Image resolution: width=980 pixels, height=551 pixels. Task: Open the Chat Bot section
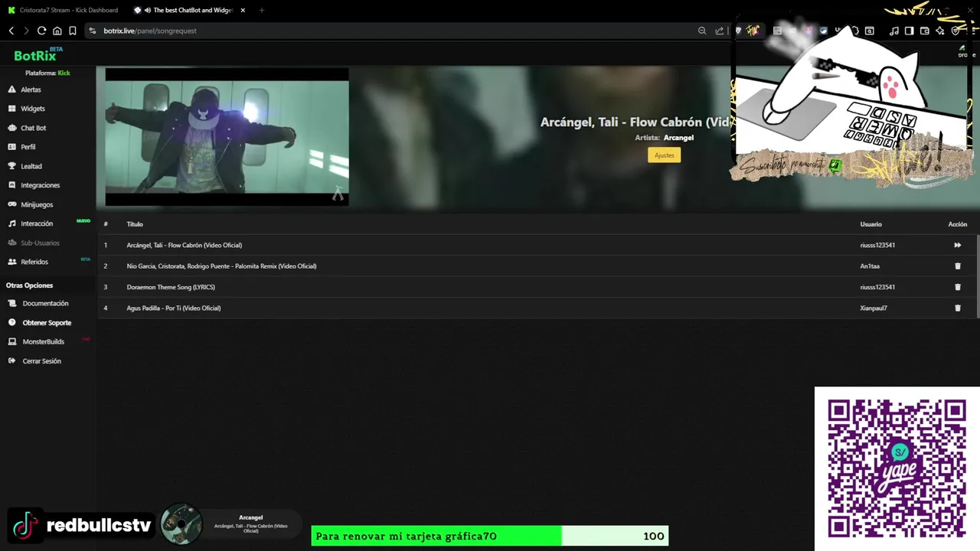click(33, 128)
